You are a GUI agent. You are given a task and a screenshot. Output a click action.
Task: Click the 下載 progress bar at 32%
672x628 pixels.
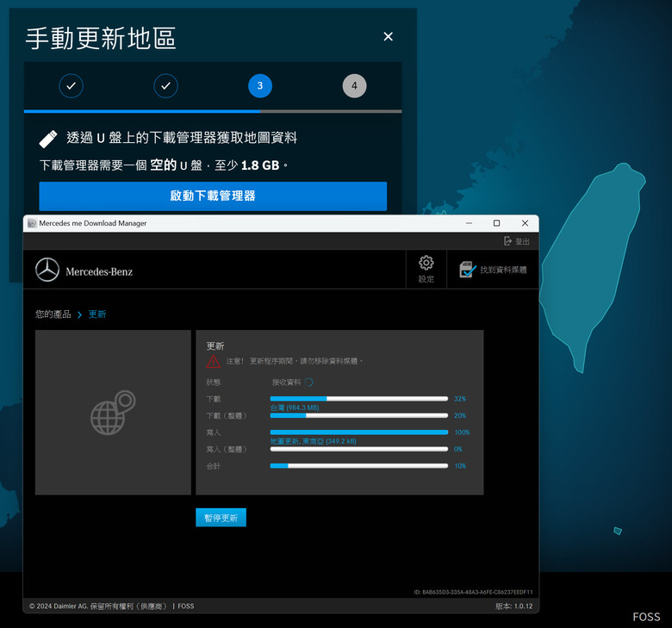[359, 399]
